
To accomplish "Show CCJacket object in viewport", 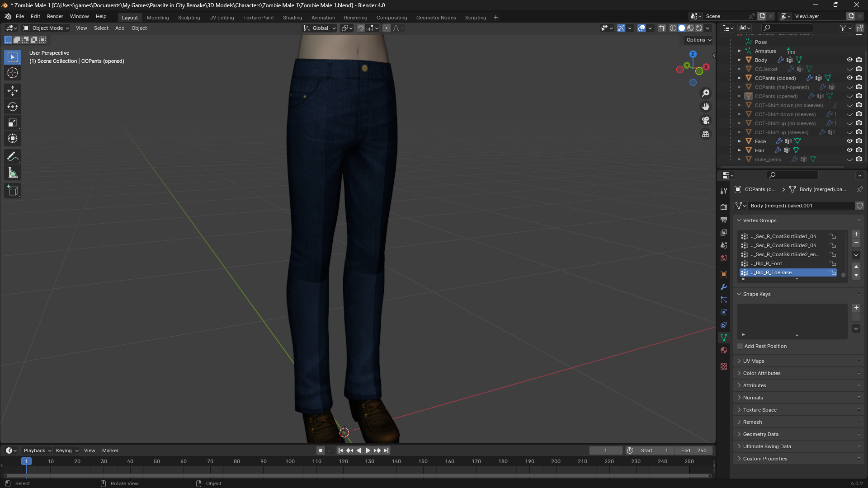I will coord(849,69).
